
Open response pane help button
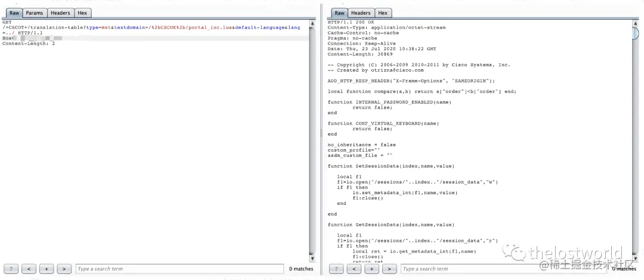point(336,269)
